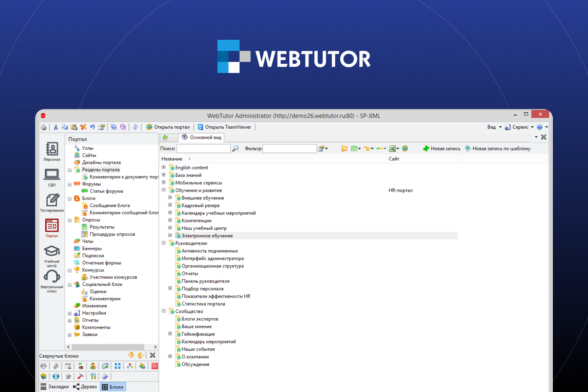Expand the Настройки tree node
This screenshot has width=588, height=392.
(x=70, y=314)
